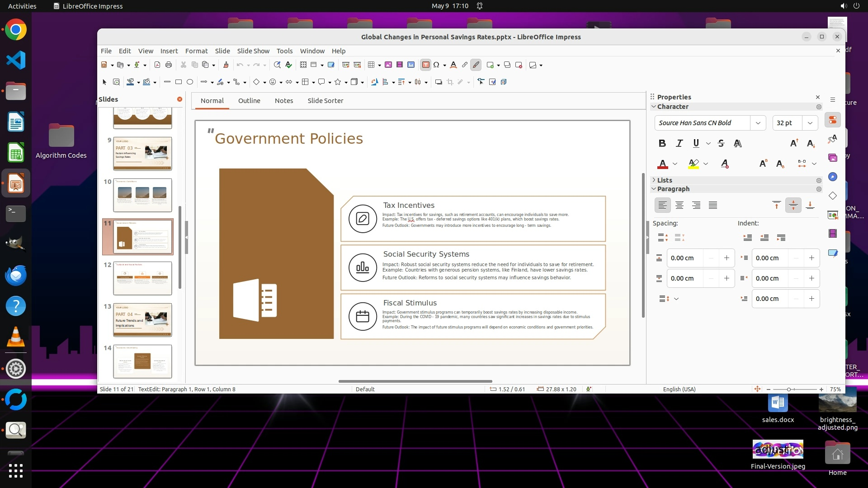Increase font size in Character panel
The image size is (868, 488).
[x=794, y=144]
